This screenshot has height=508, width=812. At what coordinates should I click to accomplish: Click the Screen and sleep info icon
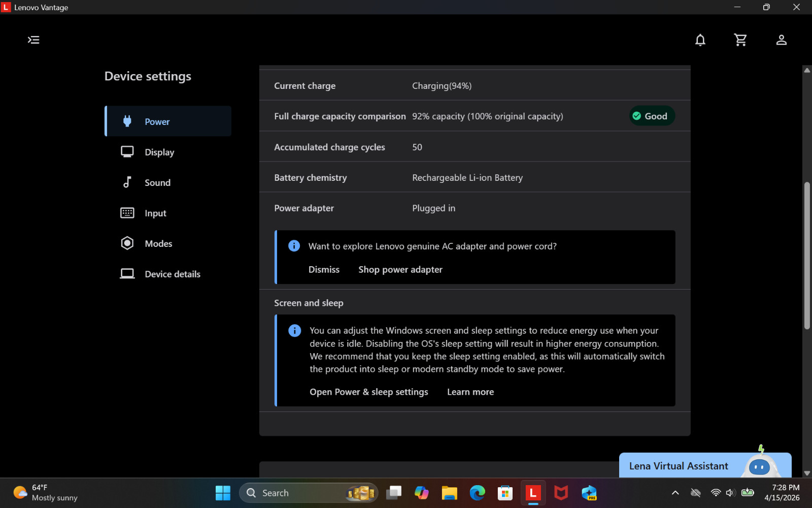coord(294,330)
